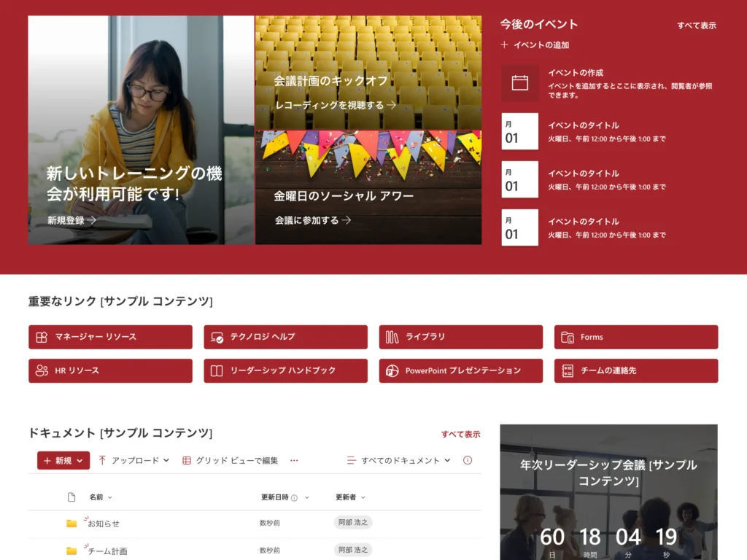747x560 pixels.
Task: Open the お知らせ folder
Action: pos(104,524)
